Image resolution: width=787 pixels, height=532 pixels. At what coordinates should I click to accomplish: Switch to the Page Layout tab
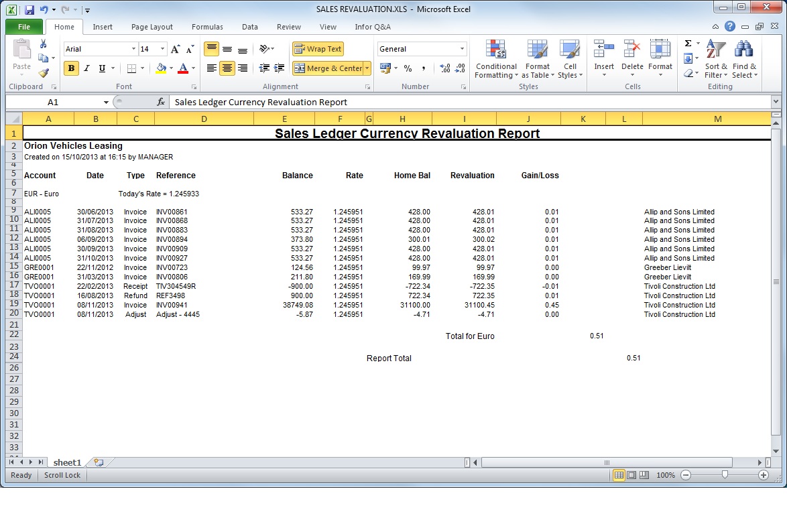tap(152, 27)
